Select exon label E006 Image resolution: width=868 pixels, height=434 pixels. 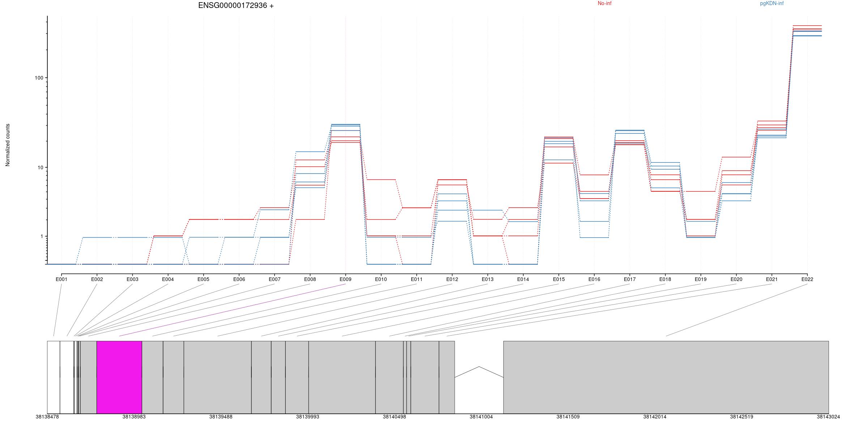[239, 279]
